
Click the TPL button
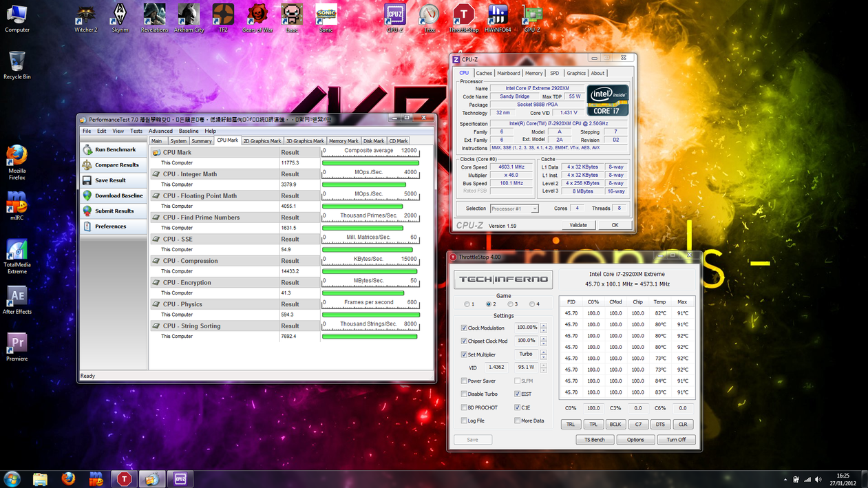(x=593, y=425)
